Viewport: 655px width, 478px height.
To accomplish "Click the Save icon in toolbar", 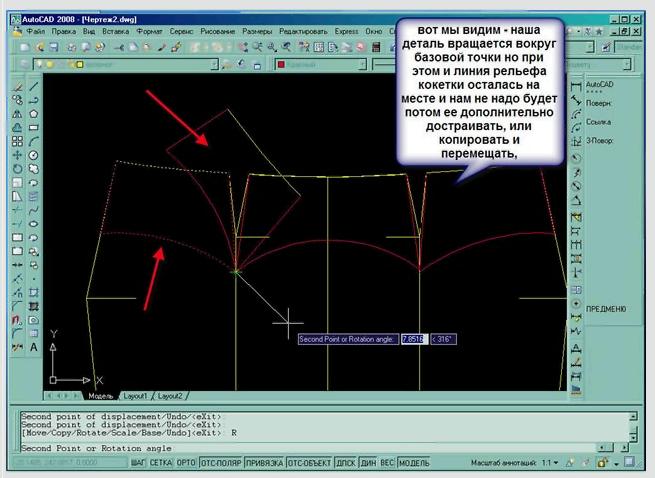I will tap(54, 47).
